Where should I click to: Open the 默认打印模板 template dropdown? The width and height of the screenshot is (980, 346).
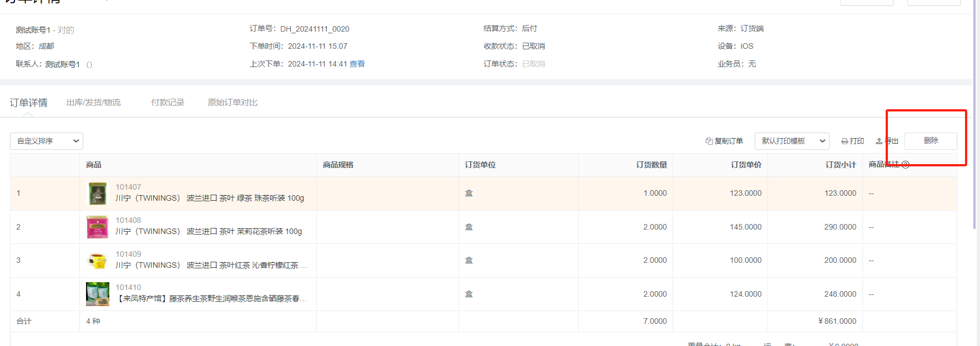792,141
